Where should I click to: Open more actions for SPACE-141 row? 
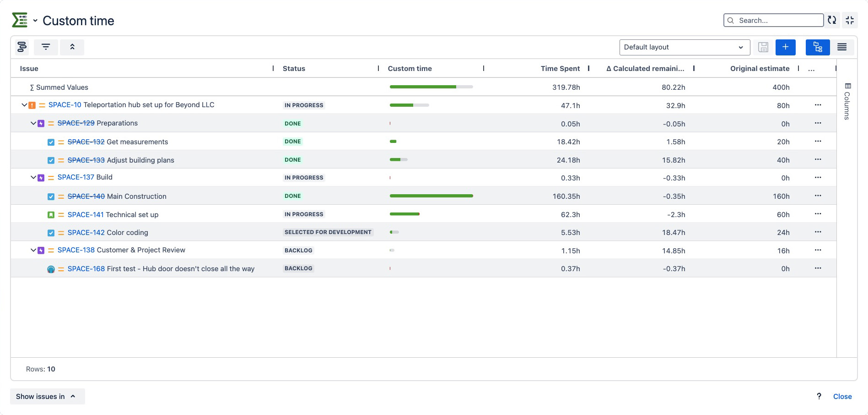pyautogui.click(x=818, y=214)
